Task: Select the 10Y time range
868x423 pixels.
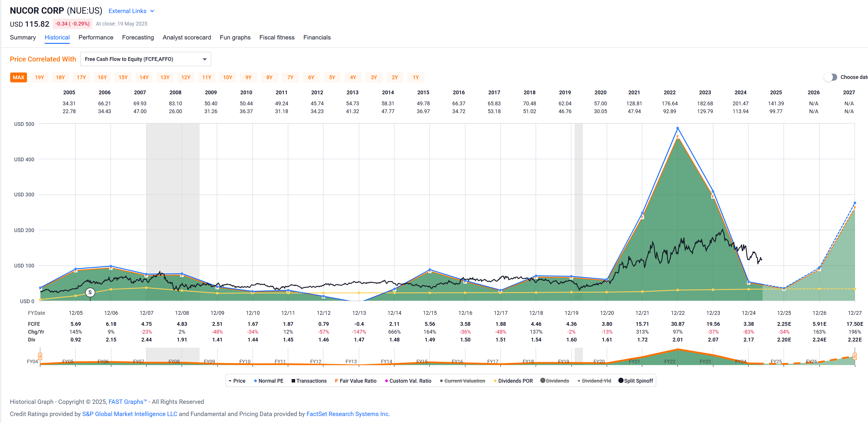Action: 227,77
